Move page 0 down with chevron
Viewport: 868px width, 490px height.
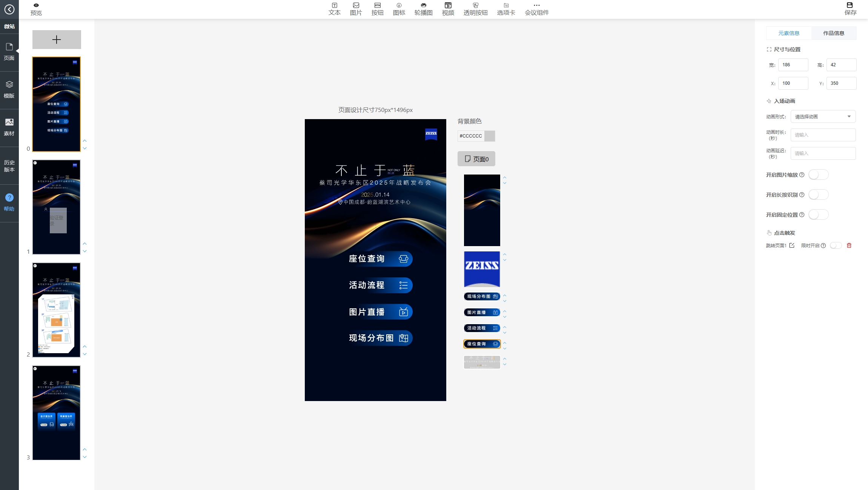pyautogui.click(x=85, y=149)
